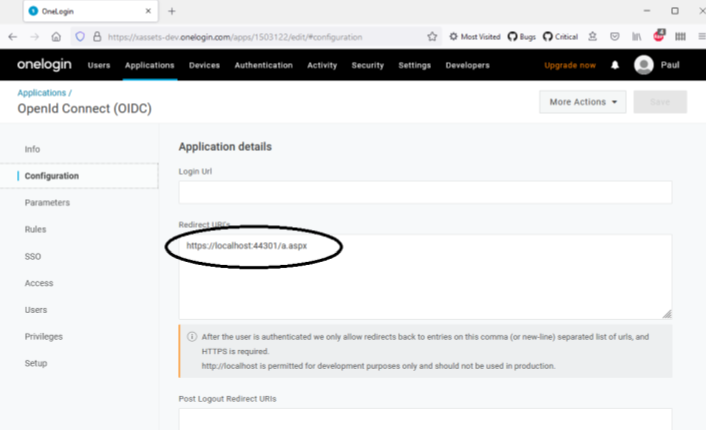Screen dimensions: 706x430
Task: Open the Bugs GitHub bookmark
Action: click(x=522, y=37)
